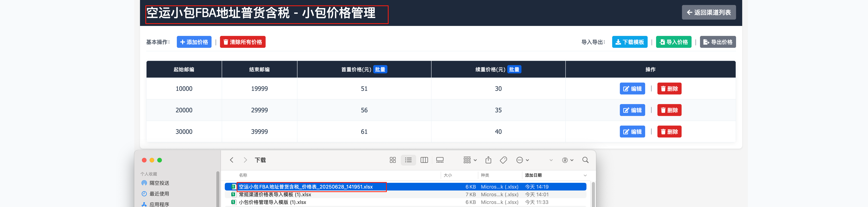This screenshot has height=207, width=868.
Task: Click the xlsx file icon of 常规渠道价格表导入模板
Action: pos(234,195)
